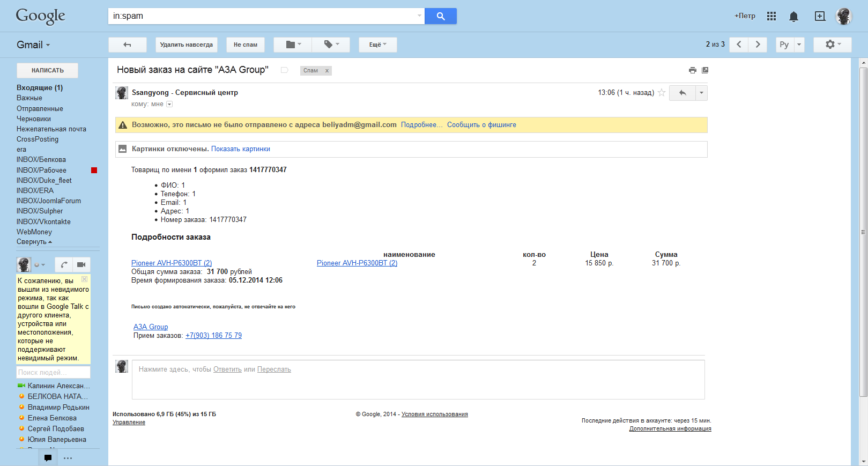Open Условия использования footer link

435,414
